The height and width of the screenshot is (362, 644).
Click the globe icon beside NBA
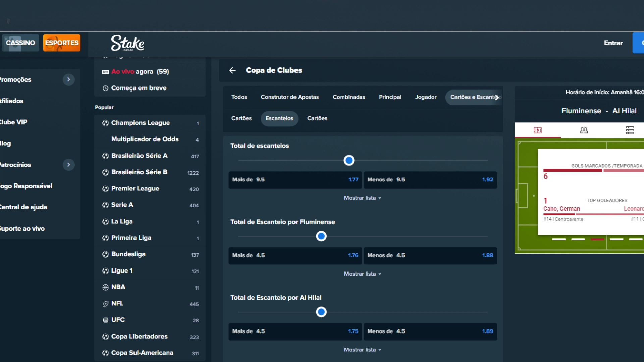105,287
